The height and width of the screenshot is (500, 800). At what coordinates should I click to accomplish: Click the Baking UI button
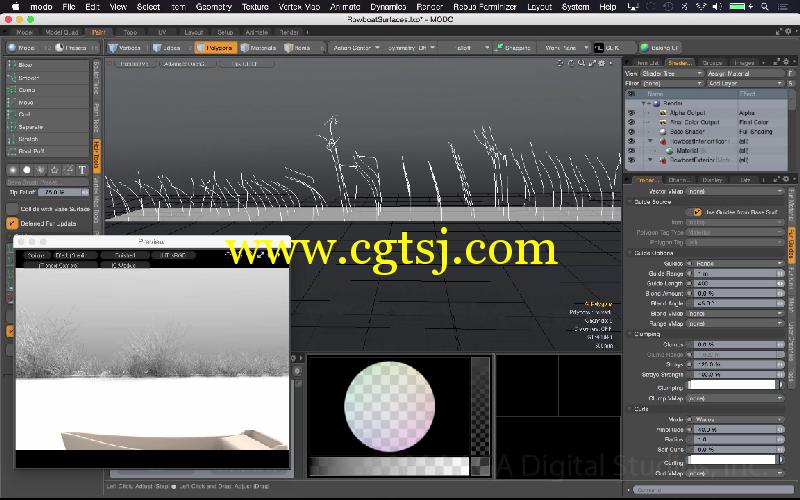[660, 48]
